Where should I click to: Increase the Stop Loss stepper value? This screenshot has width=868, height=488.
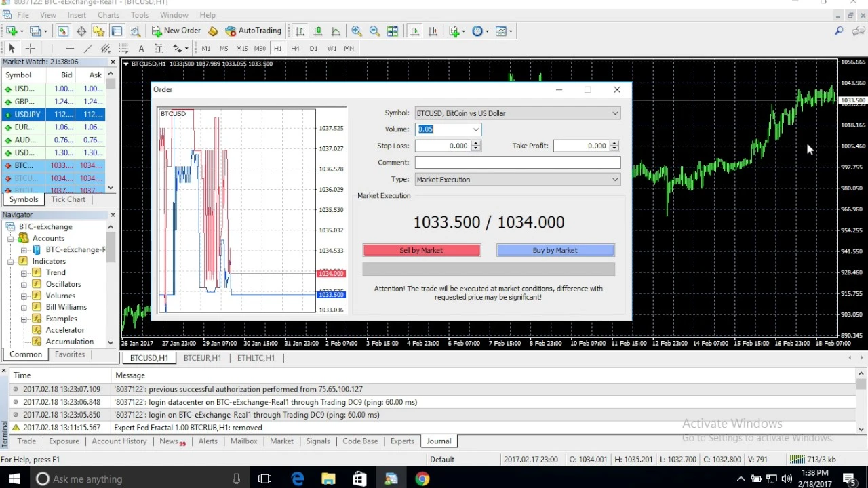(476, 143)
